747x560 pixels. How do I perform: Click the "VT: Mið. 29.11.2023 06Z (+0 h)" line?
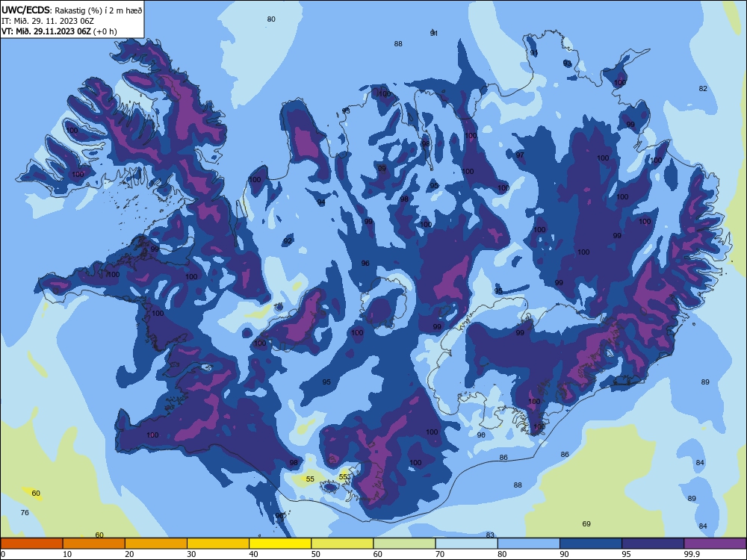point(59,31)
